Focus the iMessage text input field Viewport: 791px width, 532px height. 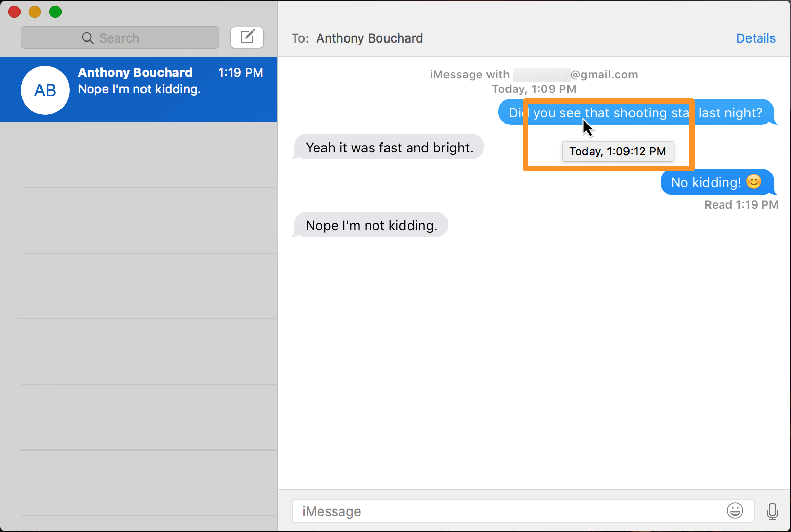click(508, 511)
